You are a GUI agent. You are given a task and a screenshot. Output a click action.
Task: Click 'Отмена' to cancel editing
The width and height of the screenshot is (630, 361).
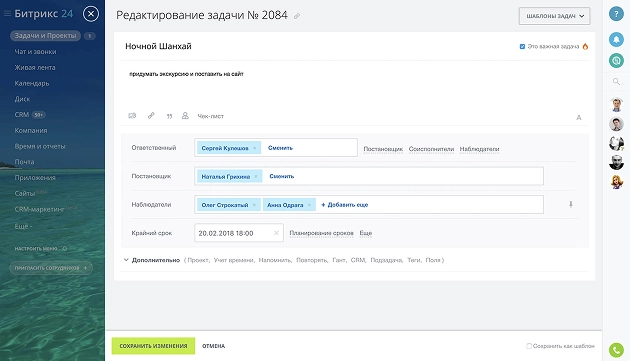[213, 346]
